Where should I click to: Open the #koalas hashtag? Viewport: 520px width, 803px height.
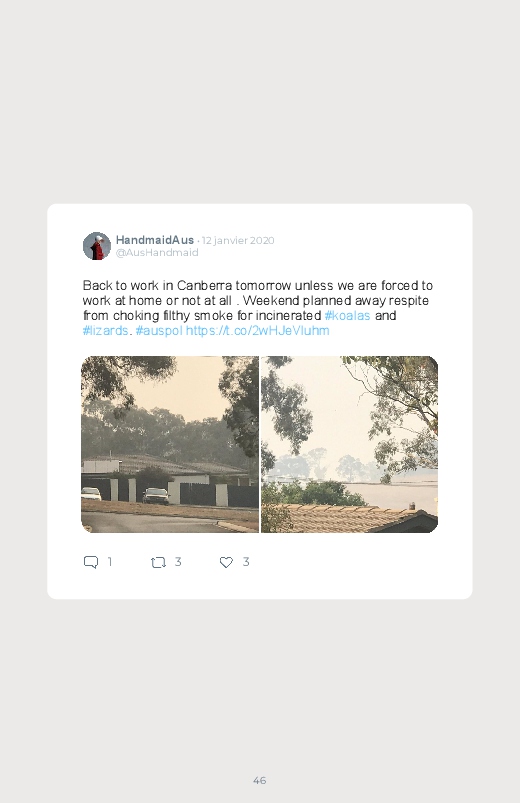pyautogui.click(x=347, y=315)
